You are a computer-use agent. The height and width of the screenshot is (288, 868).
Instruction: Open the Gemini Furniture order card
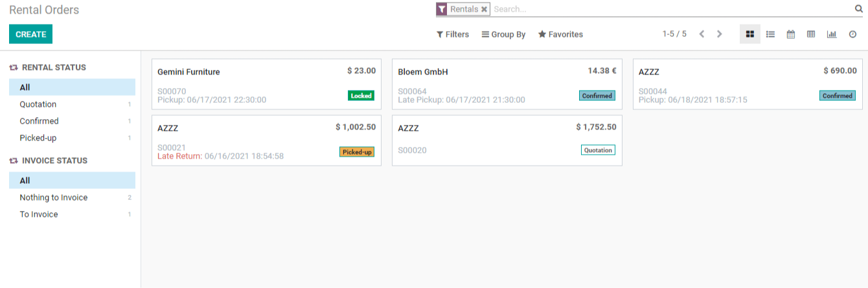click(266, 85)
